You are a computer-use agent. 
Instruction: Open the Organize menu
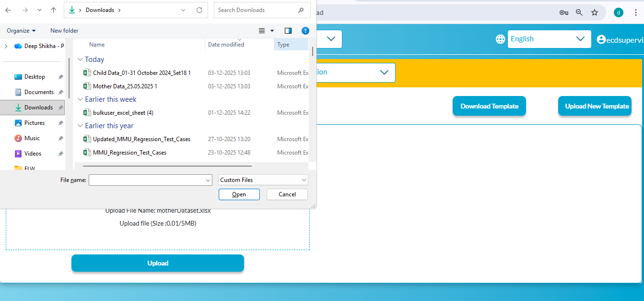[x=21, y=31]
